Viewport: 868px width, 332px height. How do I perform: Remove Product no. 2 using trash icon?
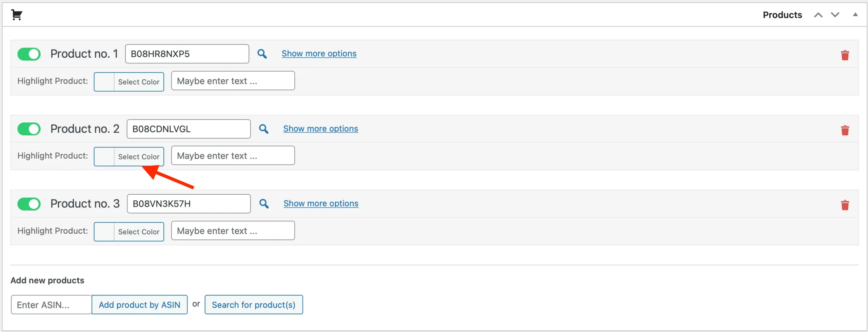pyautogui.click(x=845, y=130)
